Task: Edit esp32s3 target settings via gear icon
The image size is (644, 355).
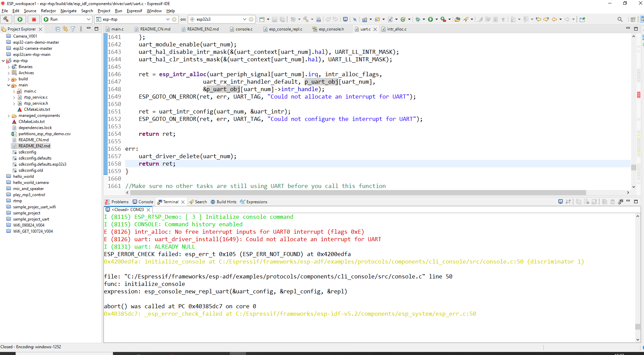Action: click(x=251, y=19)
